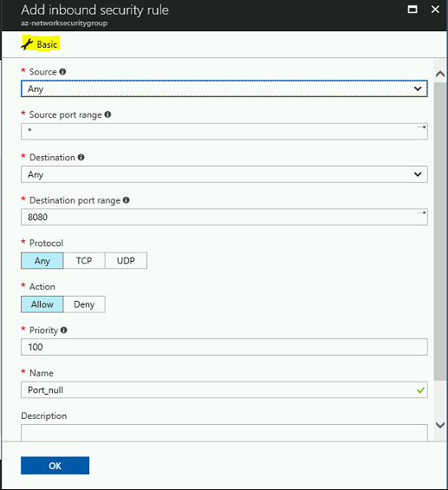Open the Source dropdown
This screenshot has height=490, width=448.
[x=224, y=88]
